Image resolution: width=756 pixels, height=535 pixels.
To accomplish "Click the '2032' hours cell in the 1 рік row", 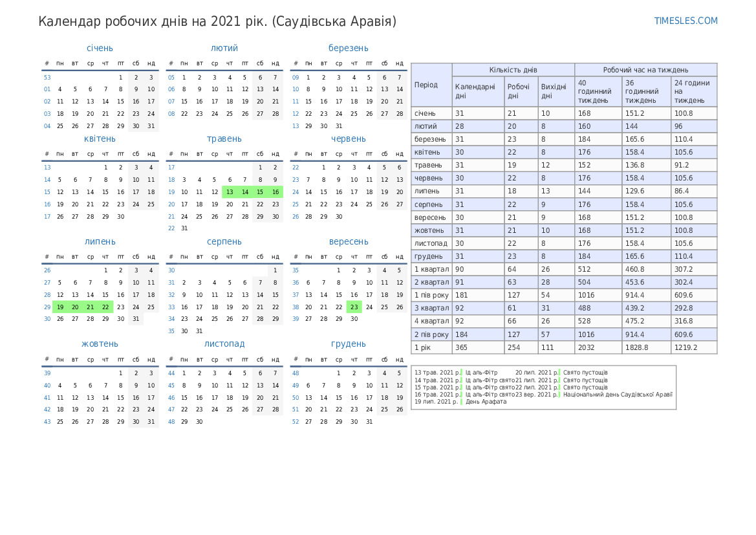I will (598, 347).
